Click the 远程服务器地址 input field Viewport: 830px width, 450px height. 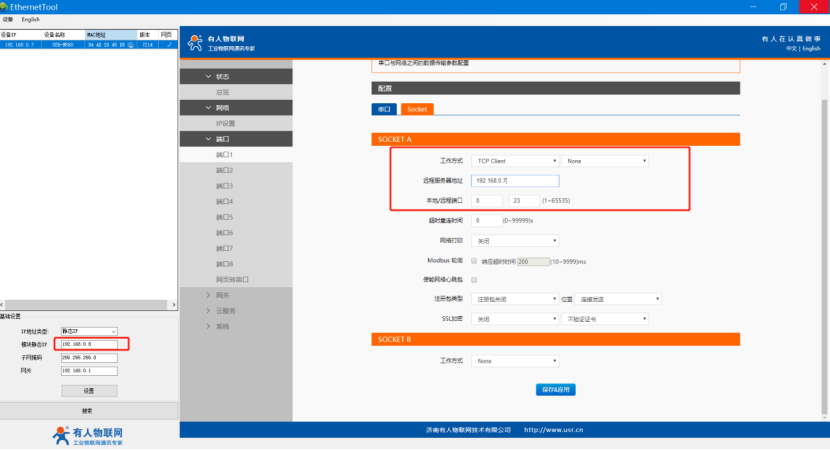point(516,180)
